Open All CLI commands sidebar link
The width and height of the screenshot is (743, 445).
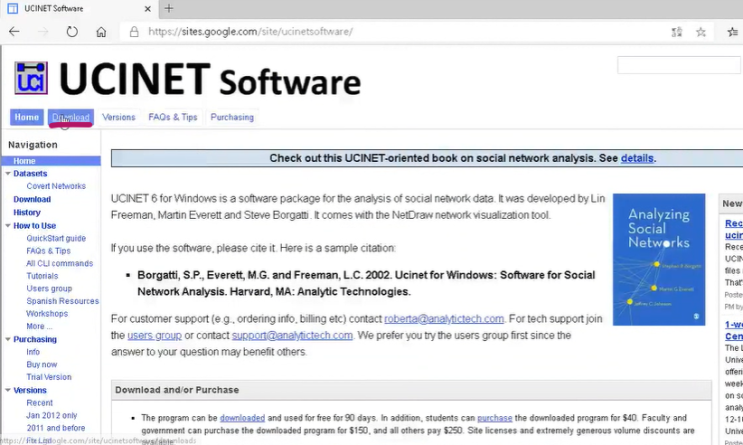click(60, 263)
